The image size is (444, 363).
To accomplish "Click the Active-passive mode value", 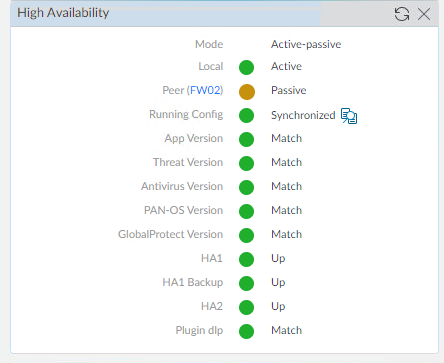I will click(306, 44).
